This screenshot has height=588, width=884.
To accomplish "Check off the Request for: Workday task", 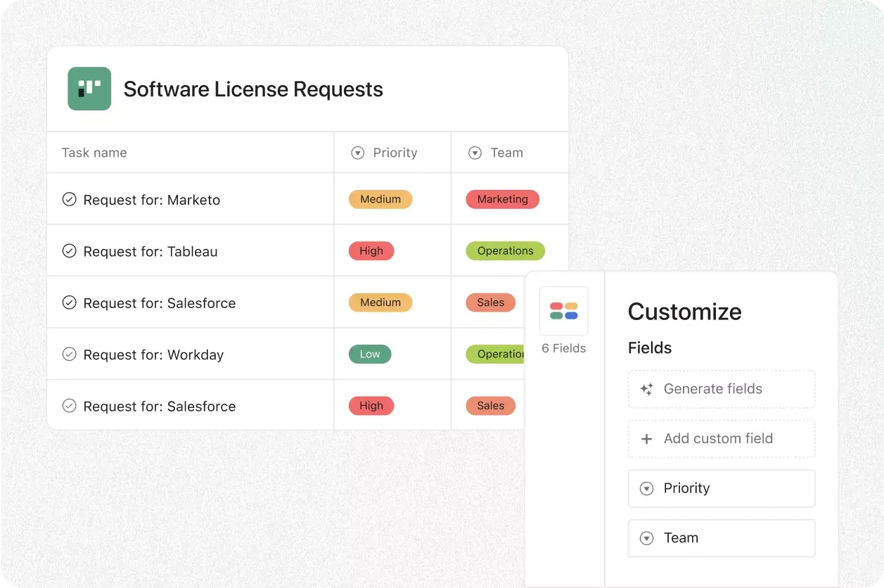I will (x=69, y=354).
